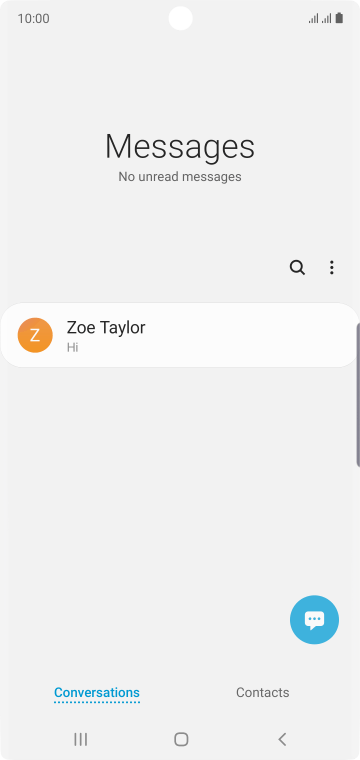Tap the 10:00 clock in status bar

point(33,18)
